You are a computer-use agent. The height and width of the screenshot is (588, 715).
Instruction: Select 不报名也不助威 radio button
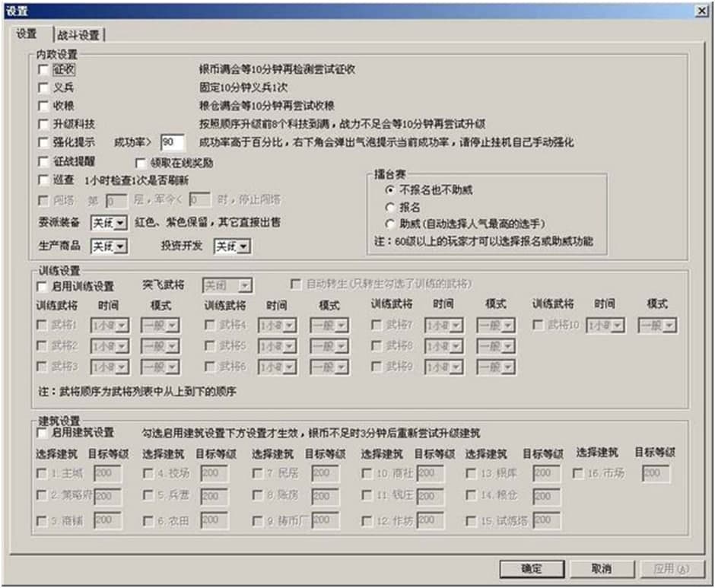click(389, 189)
